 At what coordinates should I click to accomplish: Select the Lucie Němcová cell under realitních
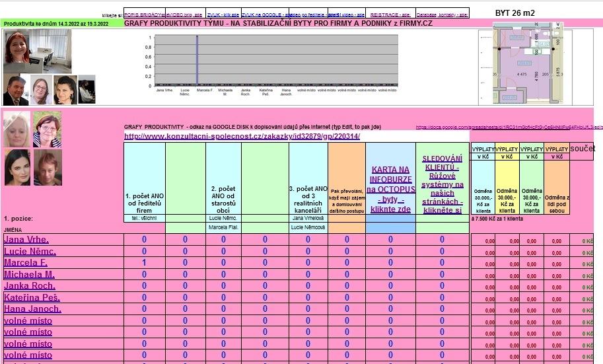tap(308, 227)
